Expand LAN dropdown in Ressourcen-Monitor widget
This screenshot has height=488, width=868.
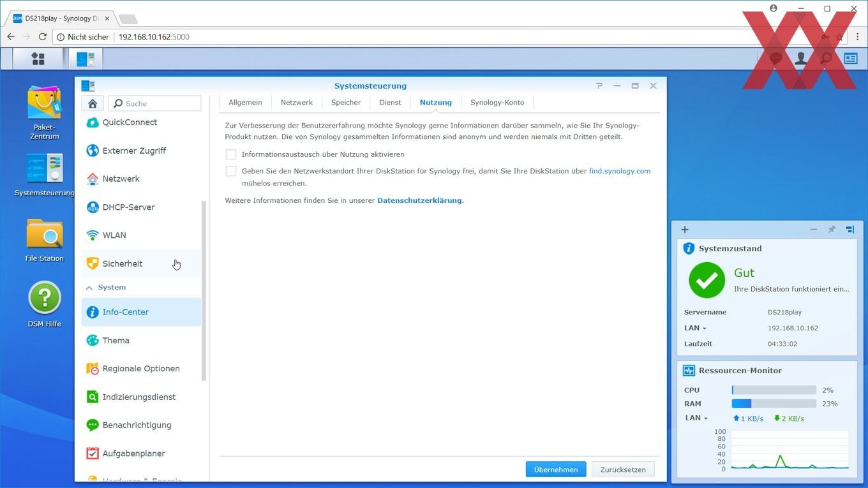[x=697, y=418]
